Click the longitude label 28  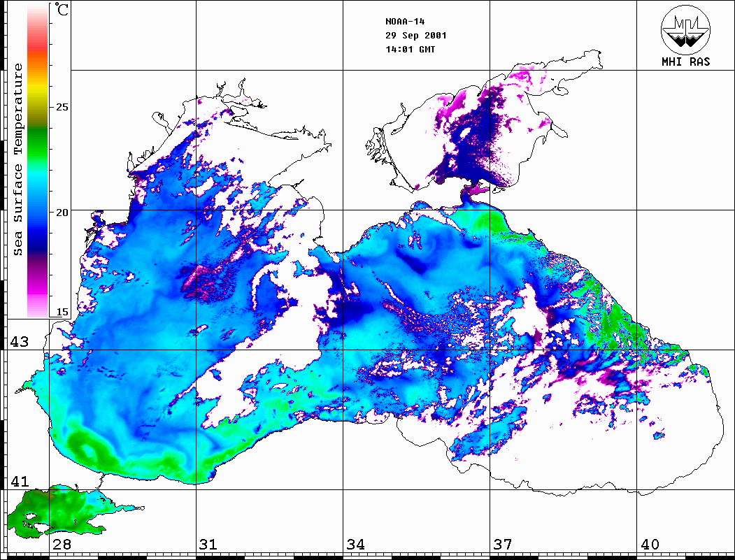[62, 544]
